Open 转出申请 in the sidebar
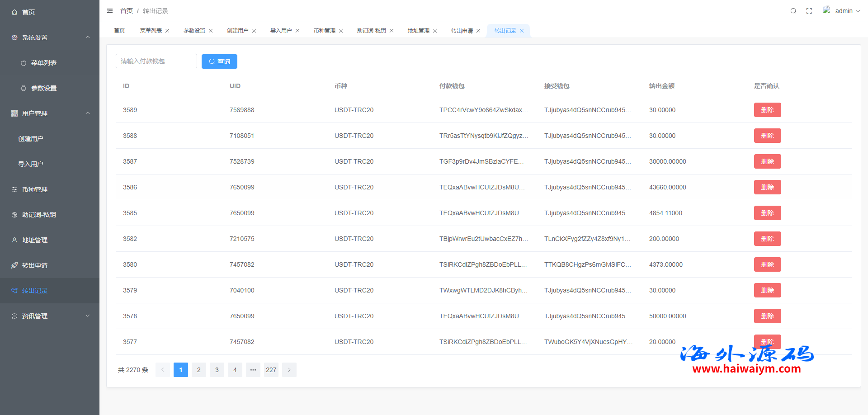Image resolution: width=868 pixels, height=415 pixels. tap(35, 265)
